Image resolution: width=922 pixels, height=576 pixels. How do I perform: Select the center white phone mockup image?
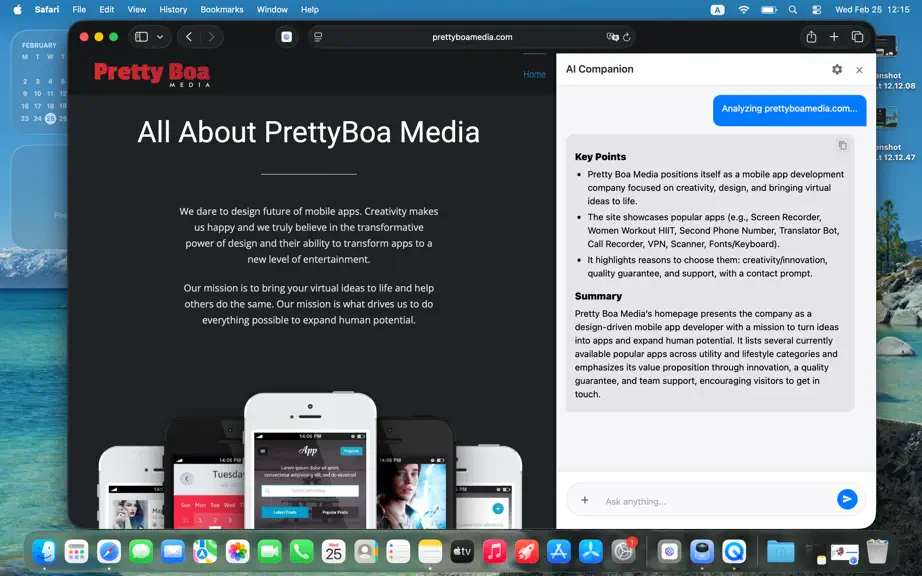tap(310, 460)
